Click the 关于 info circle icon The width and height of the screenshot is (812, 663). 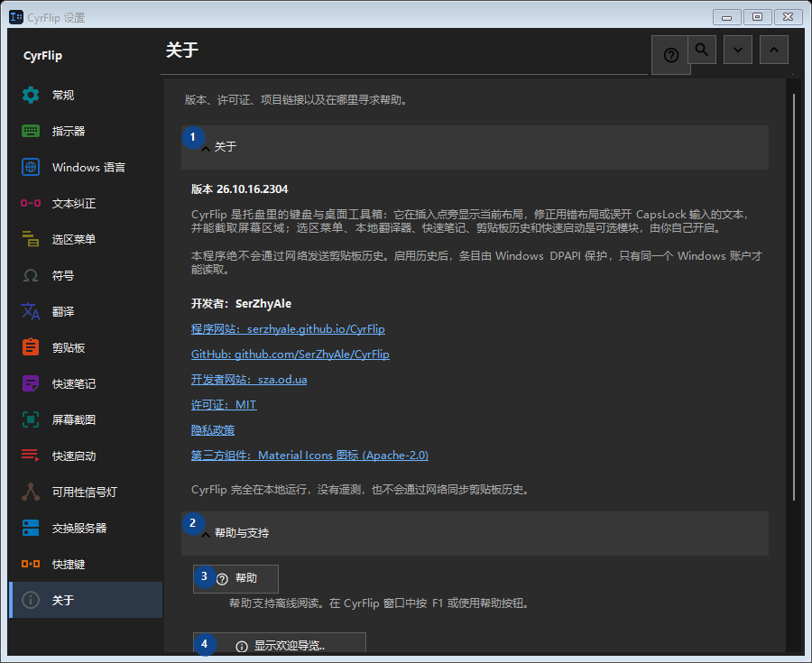click(x=31, y=600)
